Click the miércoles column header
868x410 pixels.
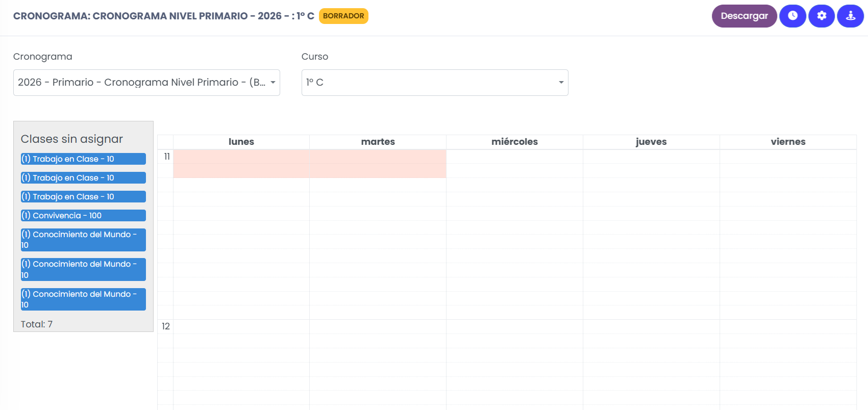(515, 142)
